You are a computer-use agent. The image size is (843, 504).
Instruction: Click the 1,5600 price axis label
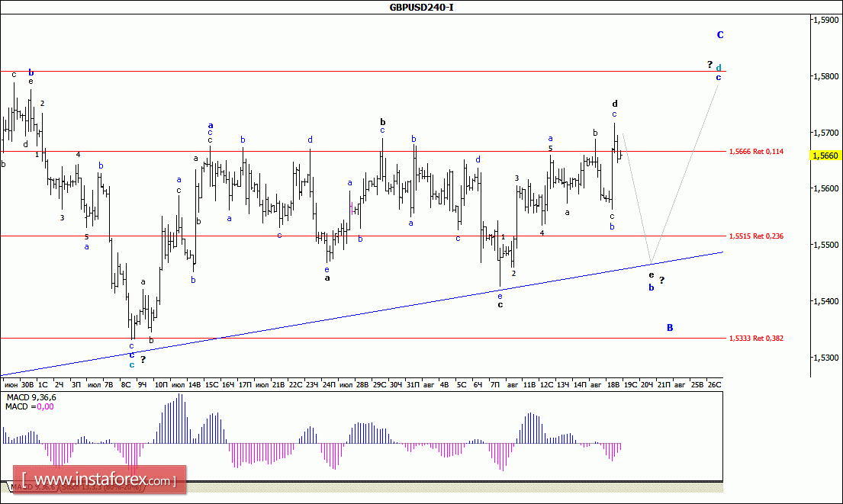click(825, 188)
